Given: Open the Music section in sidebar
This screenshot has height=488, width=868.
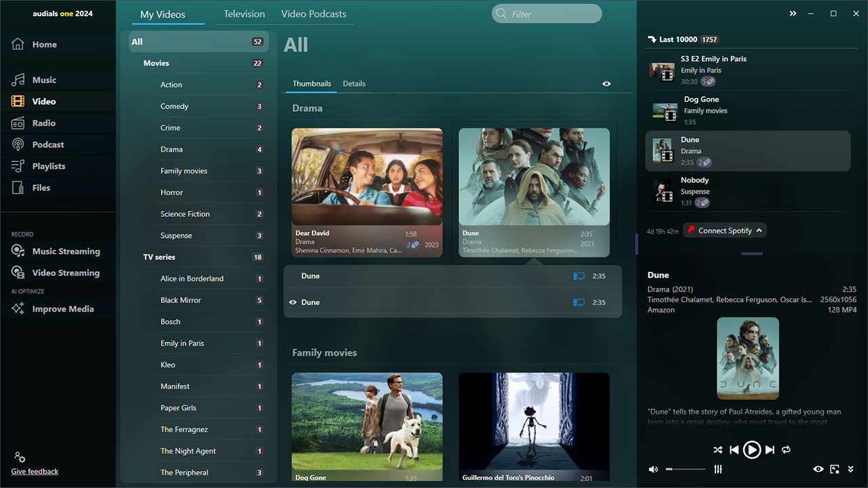Looking at the screenshot, I should [x=43, y=80].
